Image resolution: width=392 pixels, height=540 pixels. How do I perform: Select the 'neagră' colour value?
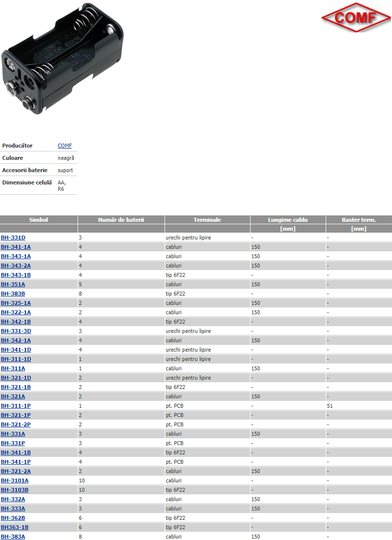tap(66, 158)
